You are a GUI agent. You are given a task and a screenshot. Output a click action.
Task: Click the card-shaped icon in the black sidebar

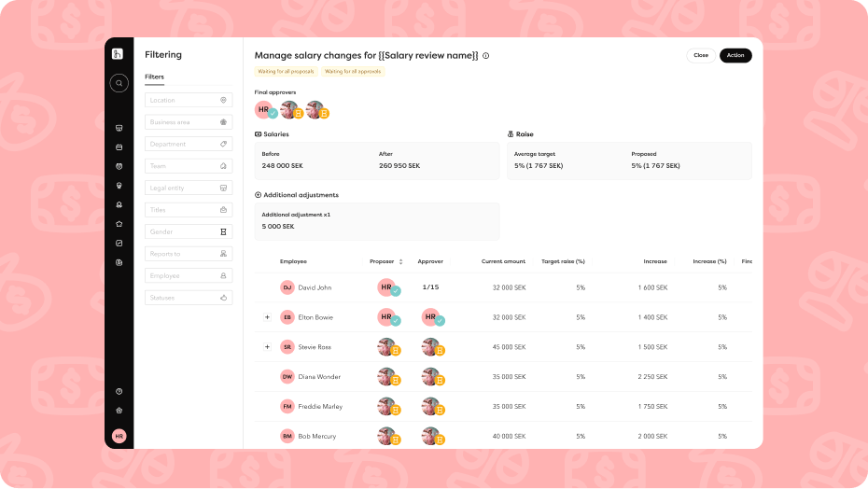coord(119,147)
